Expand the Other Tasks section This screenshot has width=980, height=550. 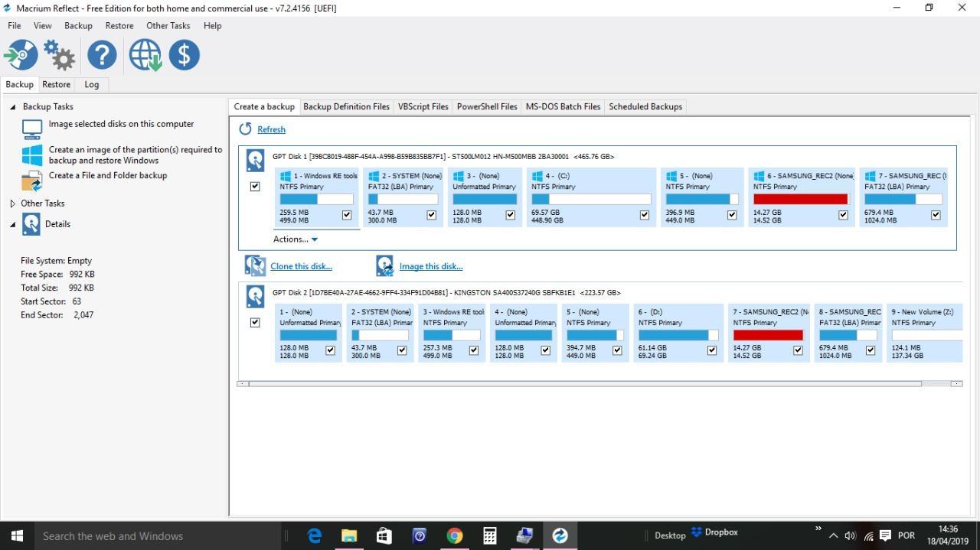(x=12, y=203)
